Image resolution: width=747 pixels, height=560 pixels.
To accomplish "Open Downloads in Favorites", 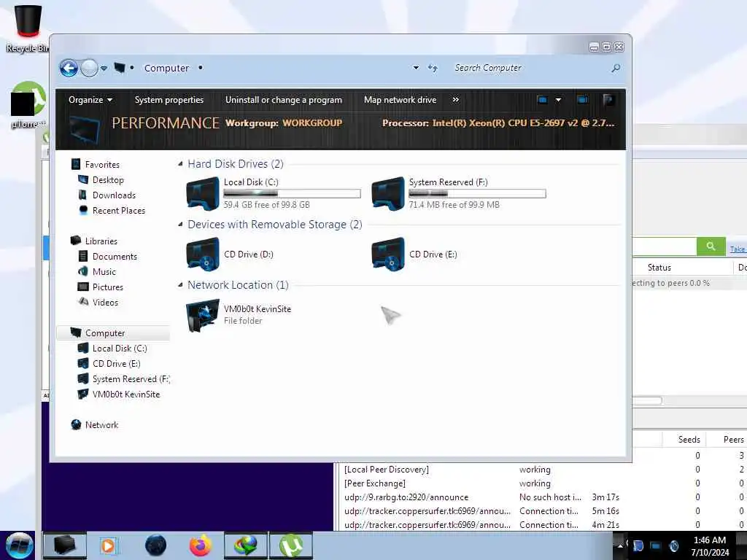I will click(114, 195).
